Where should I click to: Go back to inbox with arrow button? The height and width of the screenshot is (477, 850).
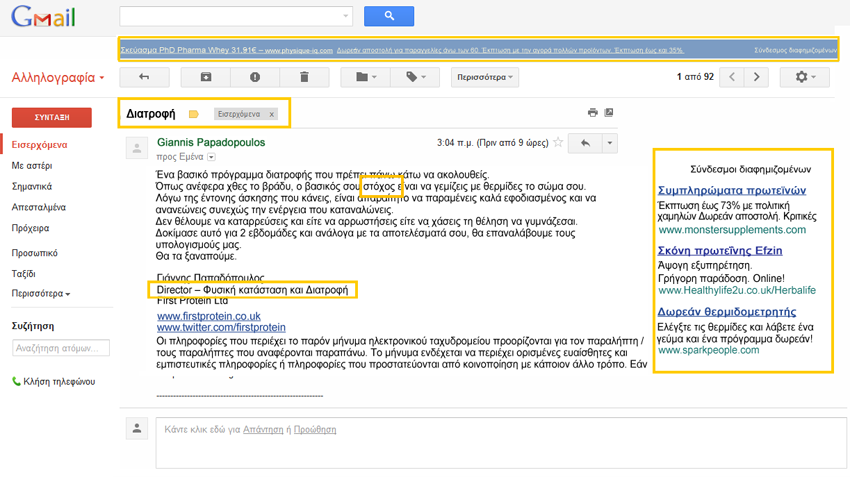pos(144,77)
